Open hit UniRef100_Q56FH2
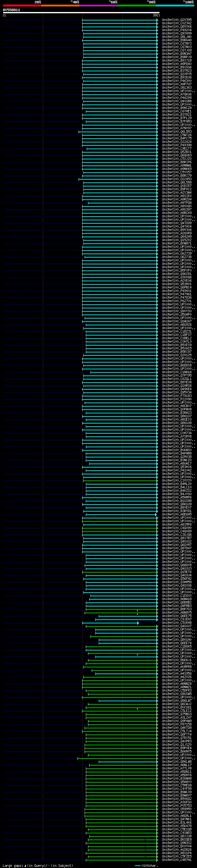 point(176,579)
